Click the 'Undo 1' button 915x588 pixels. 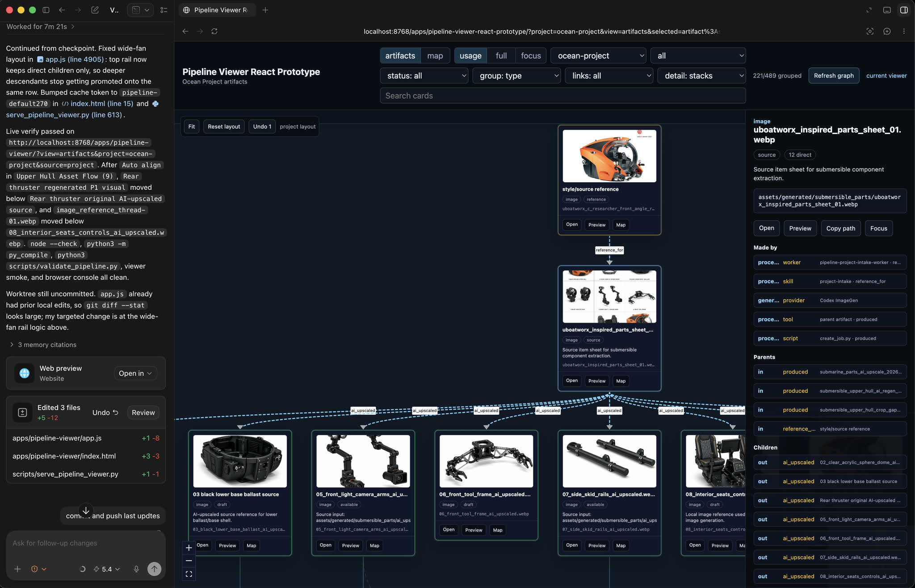262,126
